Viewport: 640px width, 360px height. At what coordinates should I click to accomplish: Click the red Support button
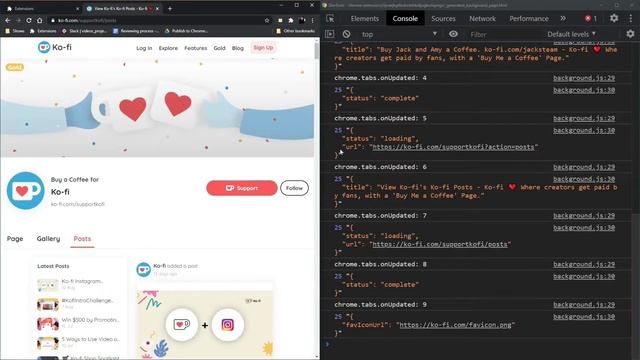point(242,188)
